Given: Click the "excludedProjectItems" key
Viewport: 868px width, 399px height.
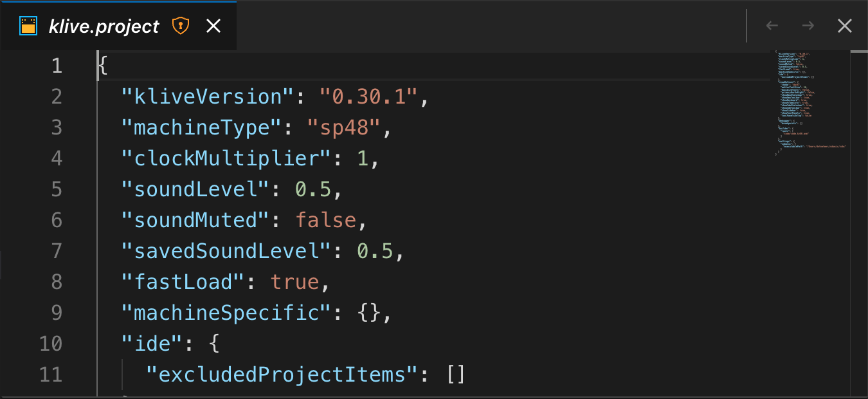Looking at the screenshot, I should click(x=282, y=375).
